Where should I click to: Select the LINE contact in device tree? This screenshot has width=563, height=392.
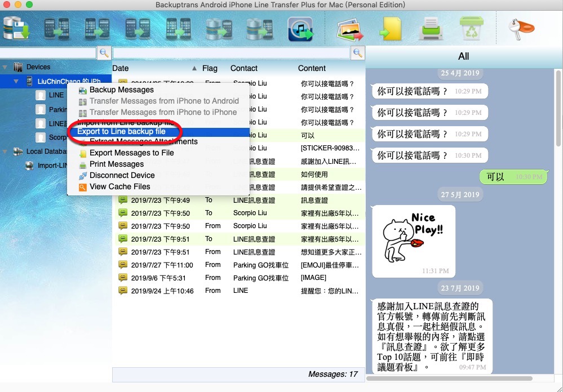pyautogui.click(x=56, y=95)
